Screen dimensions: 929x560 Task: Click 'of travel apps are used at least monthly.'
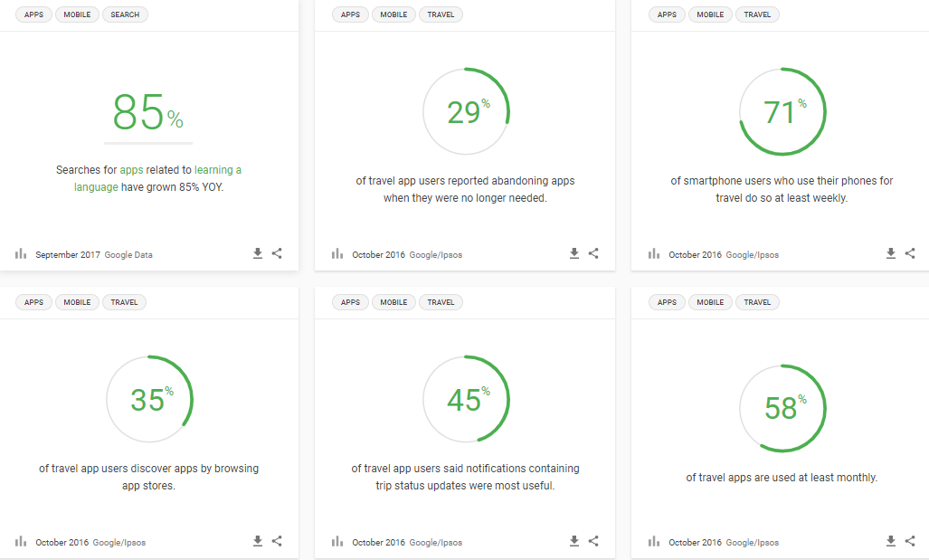click(x=782, y=478)
